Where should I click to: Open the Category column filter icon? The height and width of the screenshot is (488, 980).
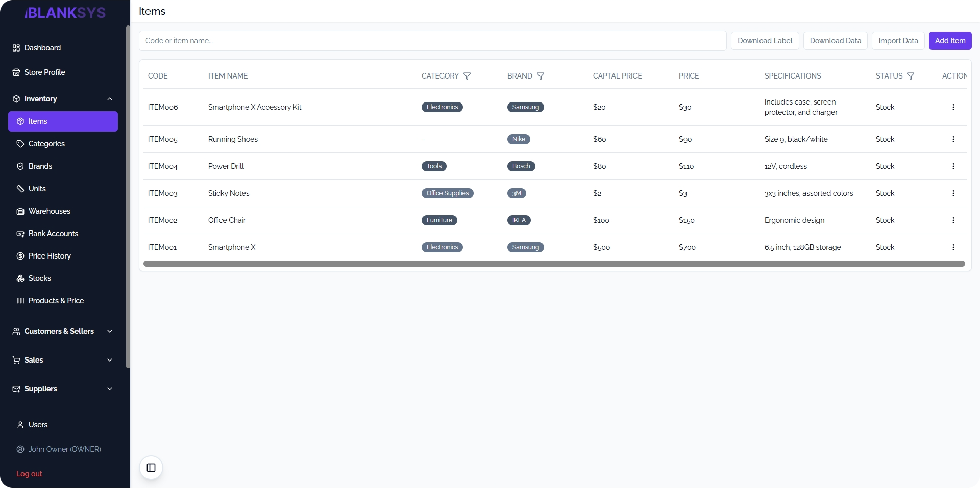tap(467, 76)
